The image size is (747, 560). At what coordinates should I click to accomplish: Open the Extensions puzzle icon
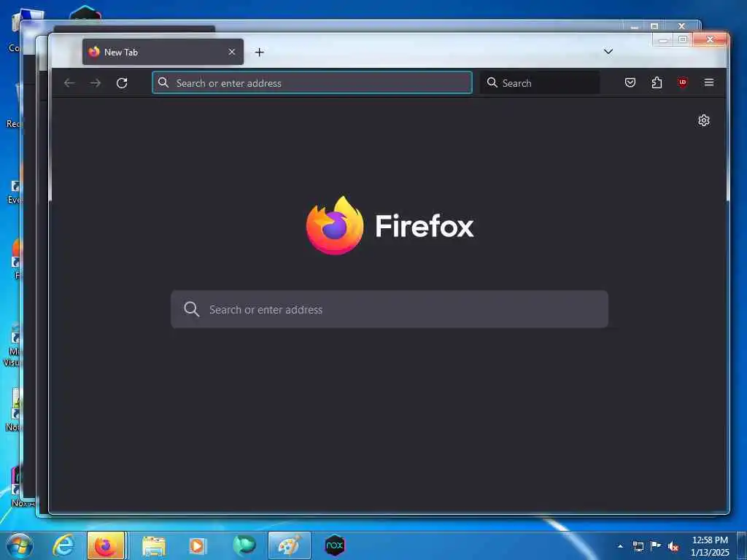657,83
